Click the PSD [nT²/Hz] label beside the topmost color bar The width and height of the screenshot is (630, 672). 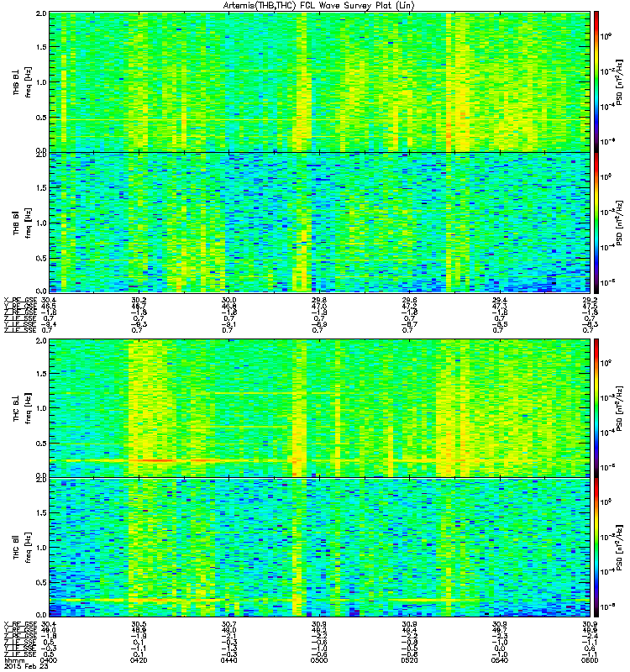click(620, 82)
